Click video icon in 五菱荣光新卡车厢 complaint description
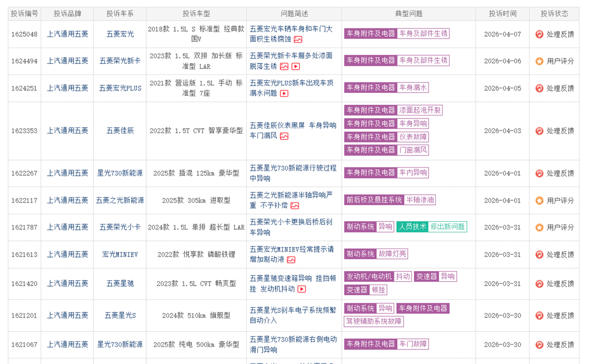This screenshot has width=603, height=364. (295, 66)
